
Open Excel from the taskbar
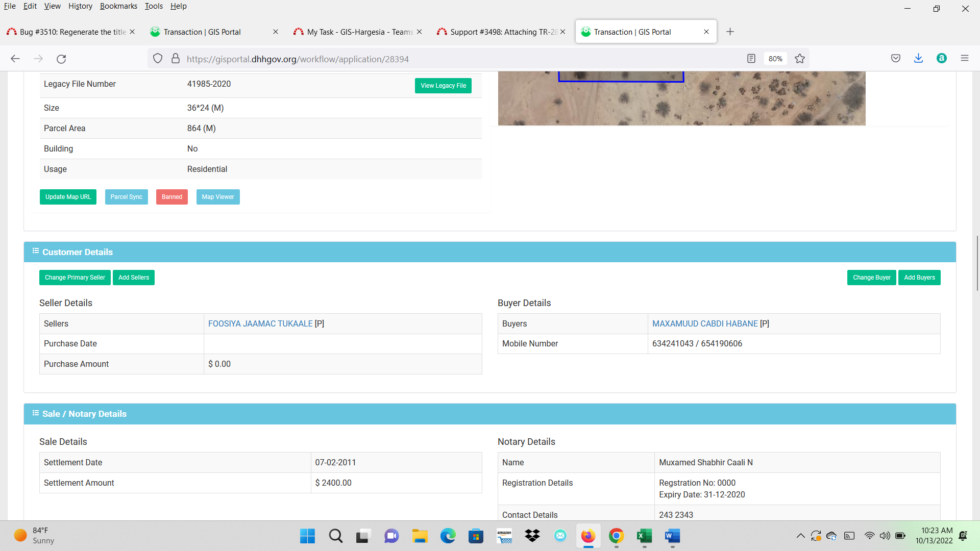(644, 536)
